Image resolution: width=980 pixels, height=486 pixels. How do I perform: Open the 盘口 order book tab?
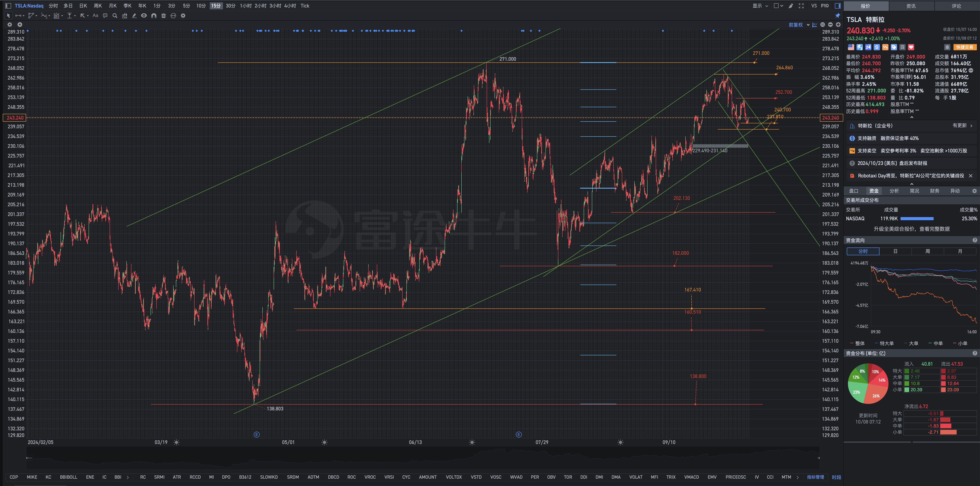click(854, 191)
